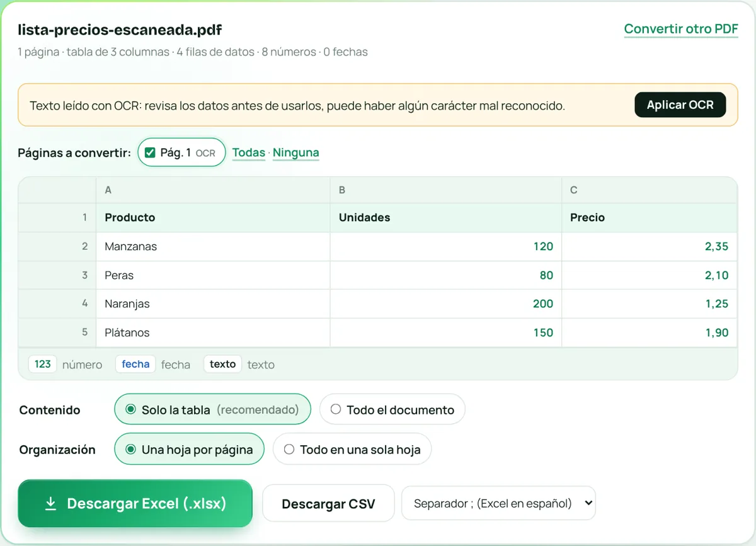Click the Peras cell
Viewport: 756px width, 546px height.
click(213, 275)
